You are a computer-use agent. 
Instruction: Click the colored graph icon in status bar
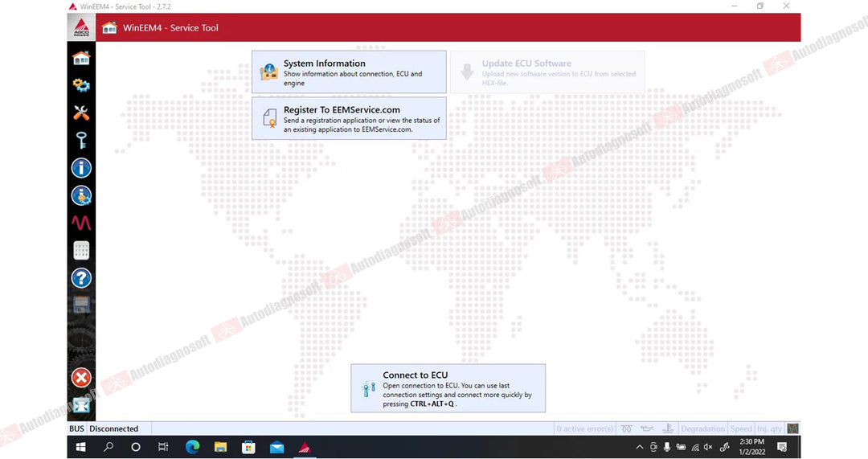coord(792,428)
